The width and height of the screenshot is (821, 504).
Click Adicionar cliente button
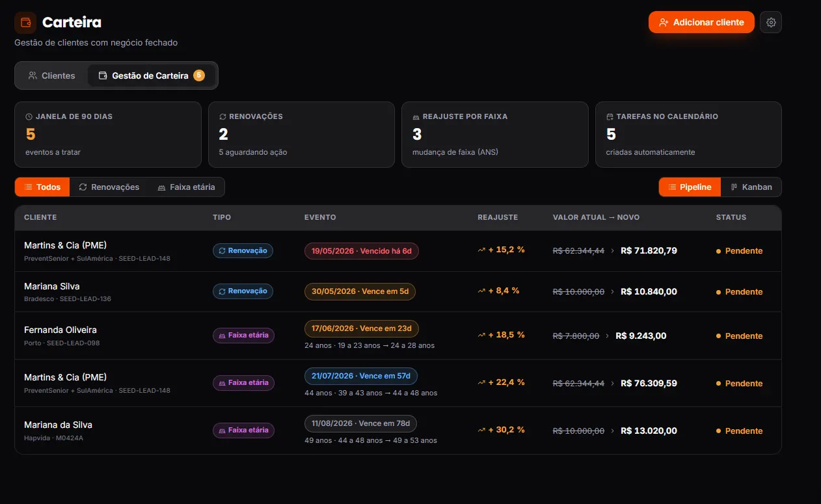(701, 22)
